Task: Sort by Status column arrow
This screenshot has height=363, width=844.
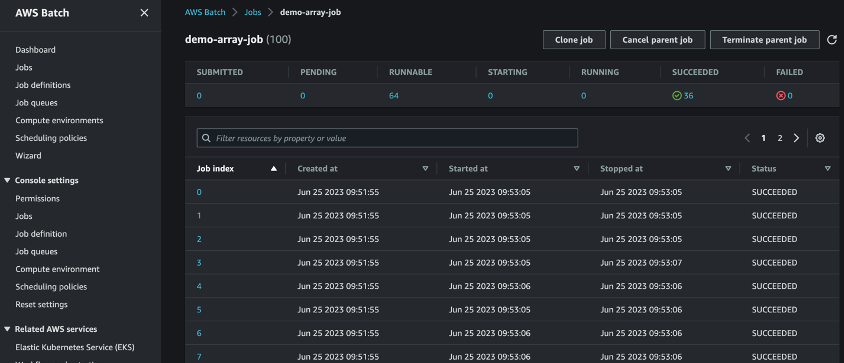Action: tap(827, 169)
